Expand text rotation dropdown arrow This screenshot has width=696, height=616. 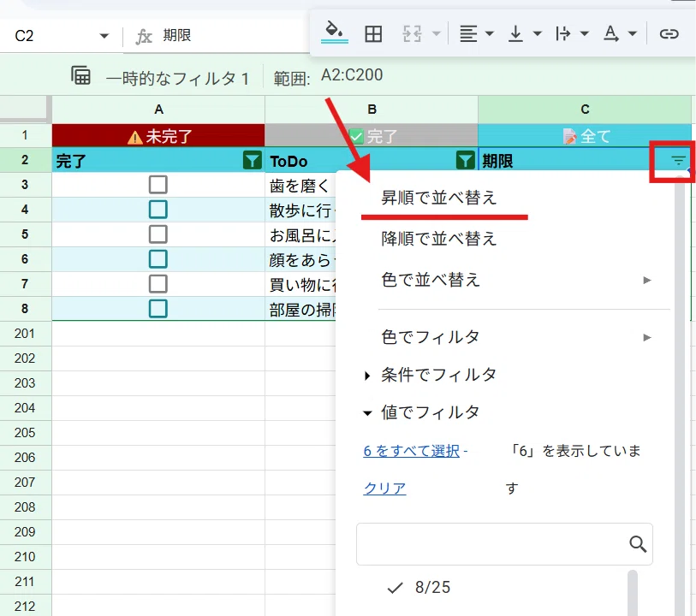click(633, 33)
